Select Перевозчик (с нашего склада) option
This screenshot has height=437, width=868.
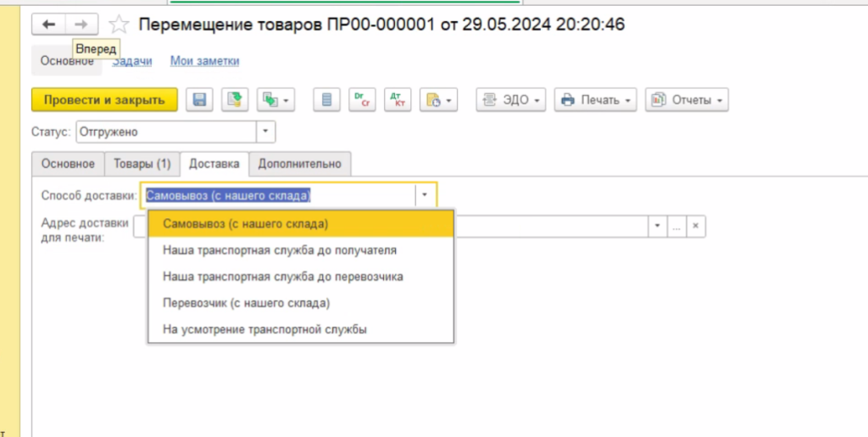click(246, 303)
